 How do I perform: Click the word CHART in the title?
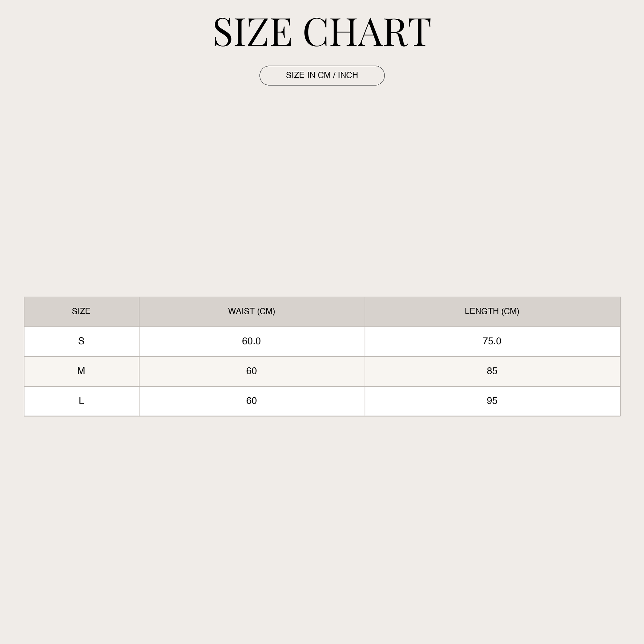pos(367,32)
